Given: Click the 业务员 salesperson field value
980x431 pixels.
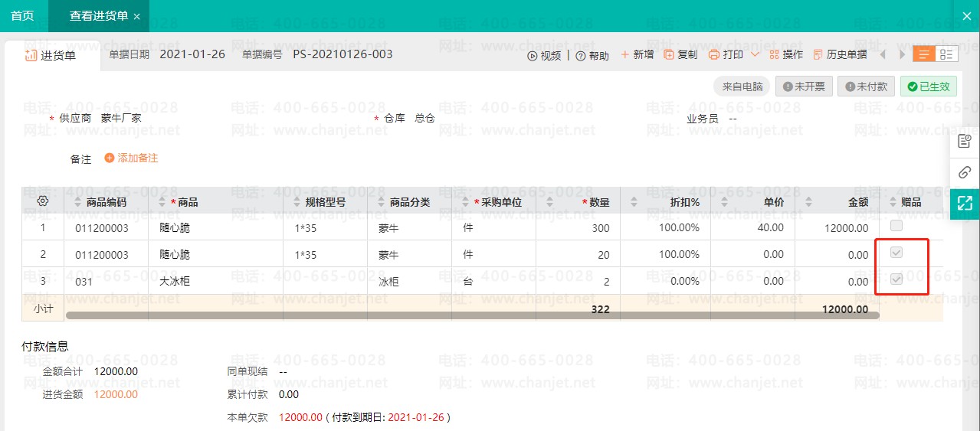Looking at the screenshot, I should tap(733, 118).
